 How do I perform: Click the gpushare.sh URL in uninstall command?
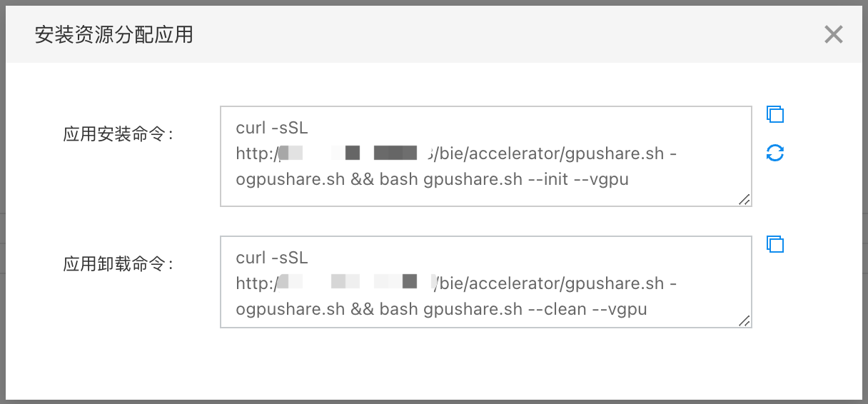(450, 283)
